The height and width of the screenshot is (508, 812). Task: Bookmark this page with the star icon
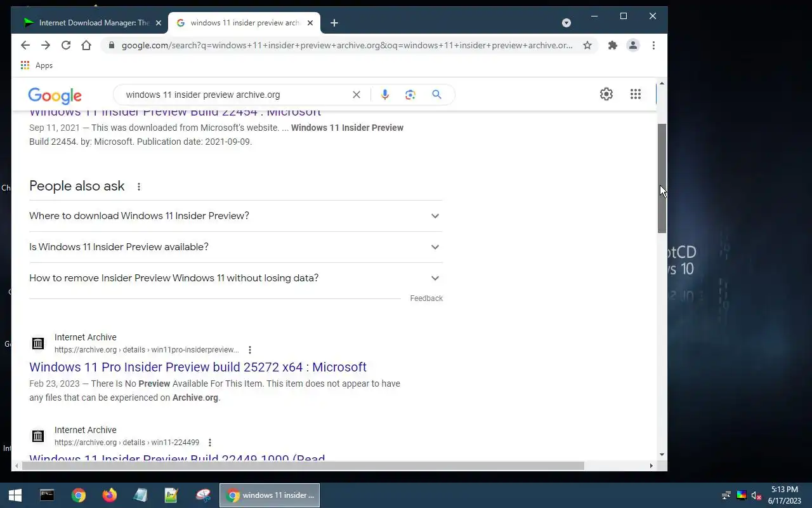(587, 45)
